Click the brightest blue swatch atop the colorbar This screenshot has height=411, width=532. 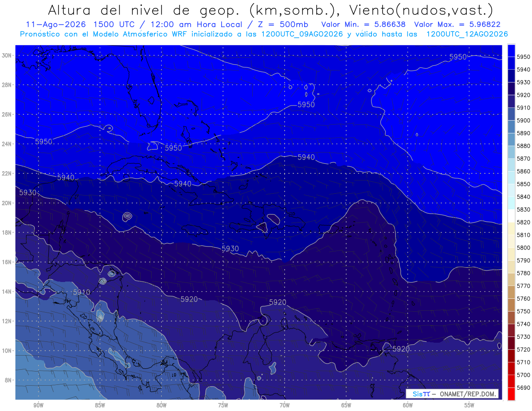pyautogui.click(x=511, y=51)
